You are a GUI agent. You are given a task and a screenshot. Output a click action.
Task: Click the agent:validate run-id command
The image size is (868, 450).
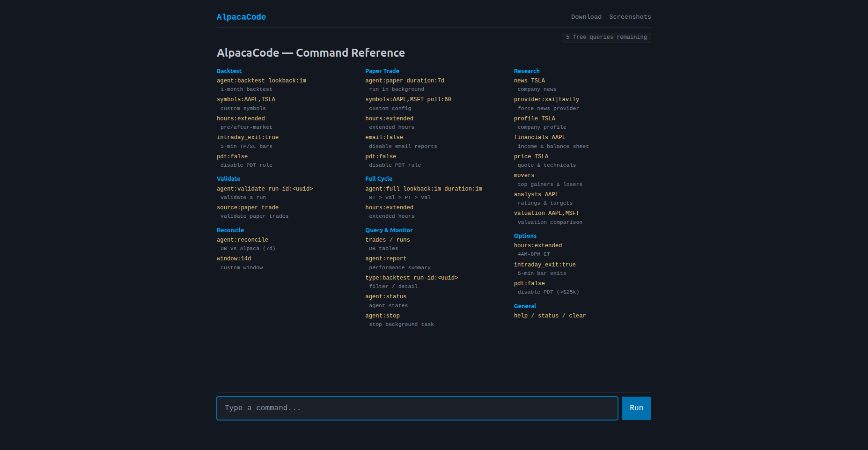point(265,188)
